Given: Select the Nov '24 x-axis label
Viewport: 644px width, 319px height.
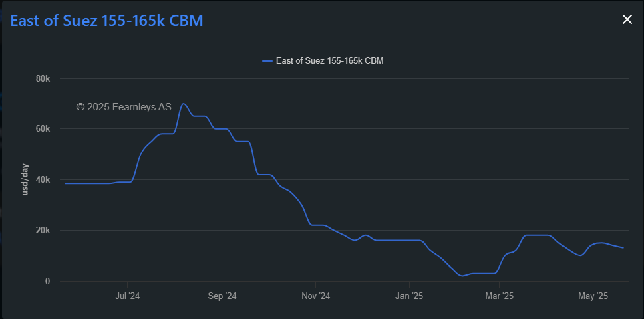Looking at the screenshot, I should [x=315, y=295].
